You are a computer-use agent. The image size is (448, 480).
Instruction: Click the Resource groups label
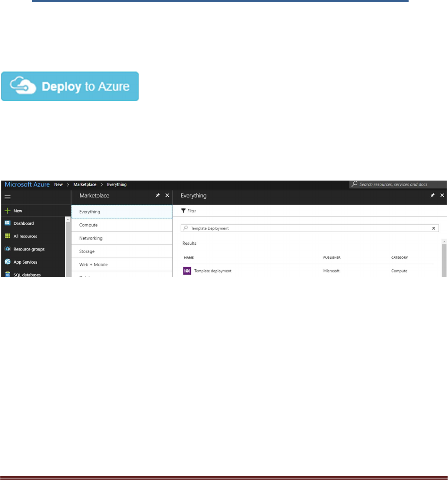(x=29, y=249)
